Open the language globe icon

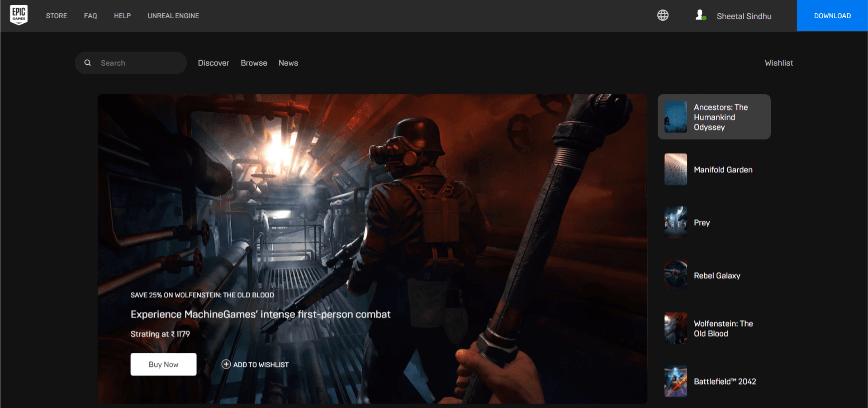663,15
